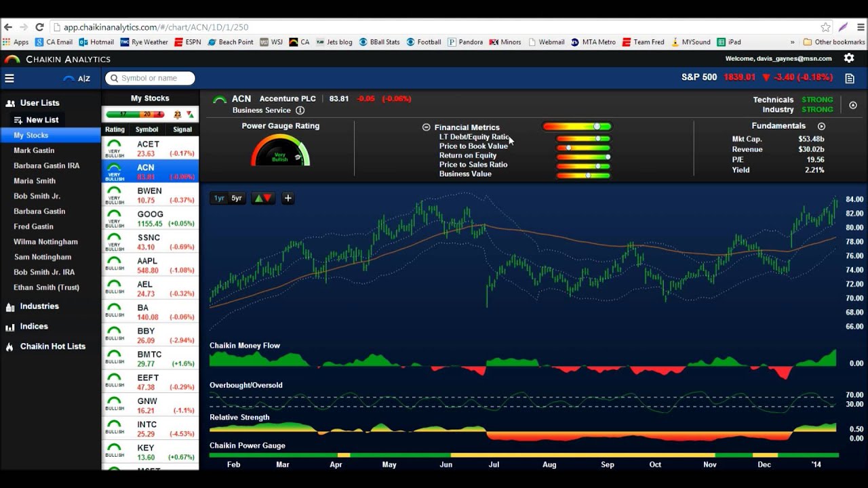Viewport: 868px width, 488px height.
Task: Expand the Fundamentals details arrow
Action: pos(821,126)
